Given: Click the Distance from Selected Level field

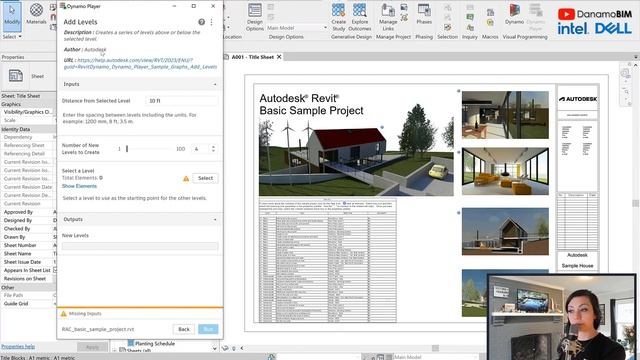Looking at the screenshot, I should (x=181, y=101).
